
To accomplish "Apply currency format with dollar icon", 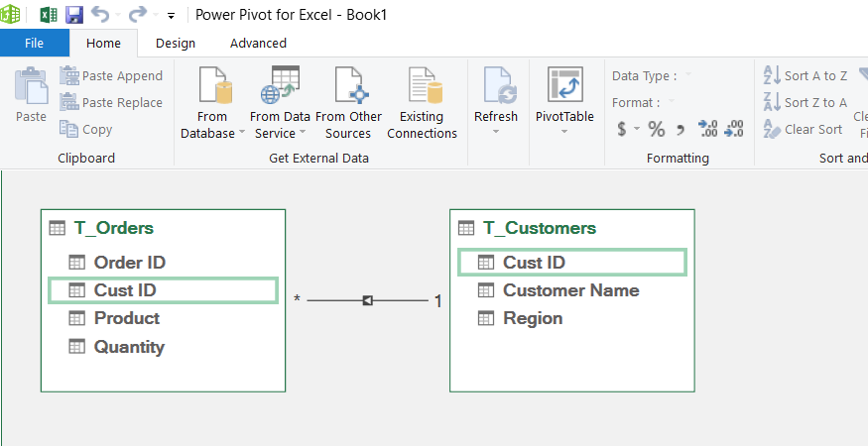I will click(622, 129).
